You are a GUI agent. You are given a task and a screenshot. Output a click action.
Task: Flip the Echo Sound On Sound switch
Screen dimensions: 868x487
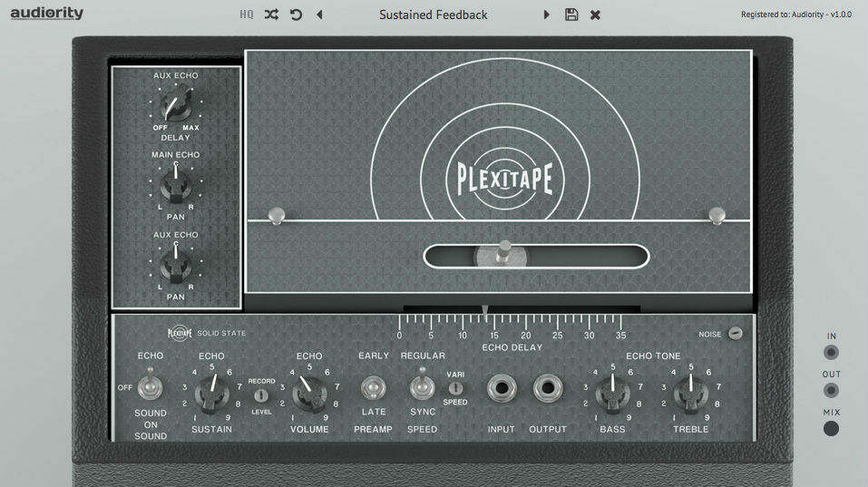click(x=150, y=386)
